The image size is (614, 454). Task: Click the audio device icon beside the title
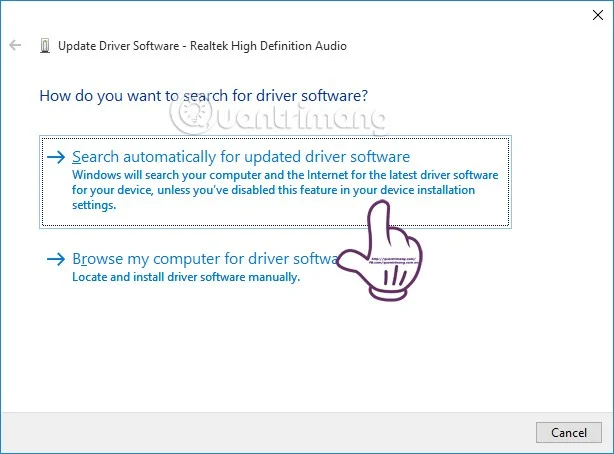[x=45, y=46]
